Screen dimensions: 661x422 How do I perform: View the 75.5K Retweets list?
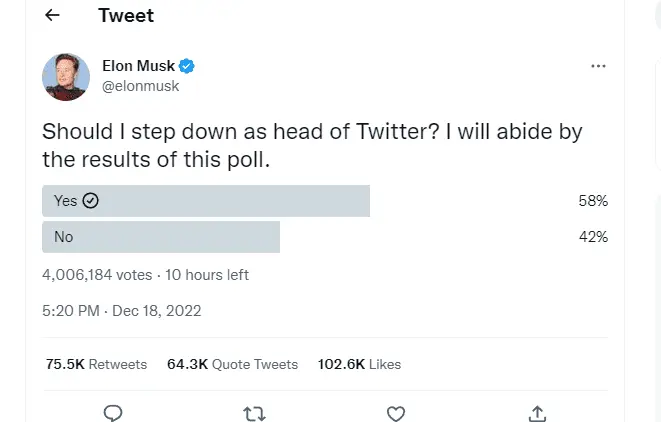pos(96,364)
